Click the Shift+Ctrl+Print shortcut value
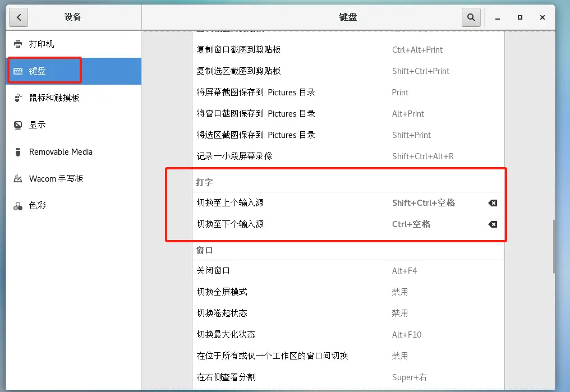Viewport: 570px width, 392px height. pos(421,71)
